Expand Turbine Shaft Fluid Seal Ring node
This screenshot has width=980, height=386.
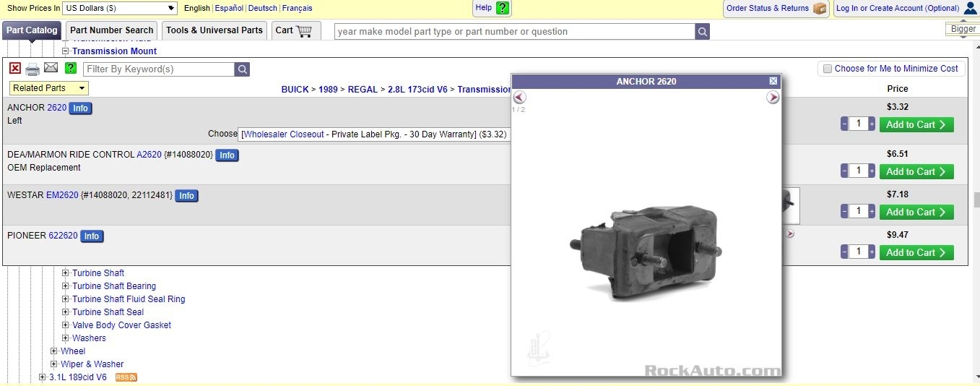click(65, 299)
